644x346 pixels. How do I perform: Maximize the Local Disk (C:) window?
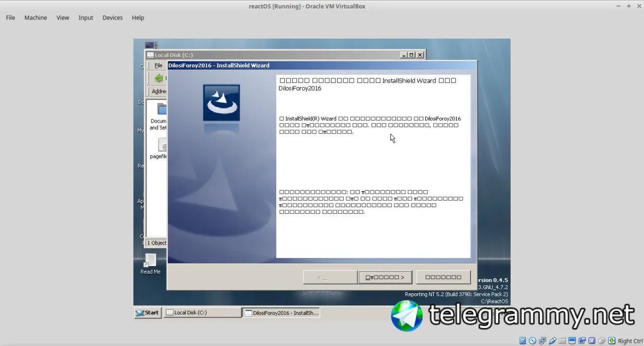[x=412, y=55]
